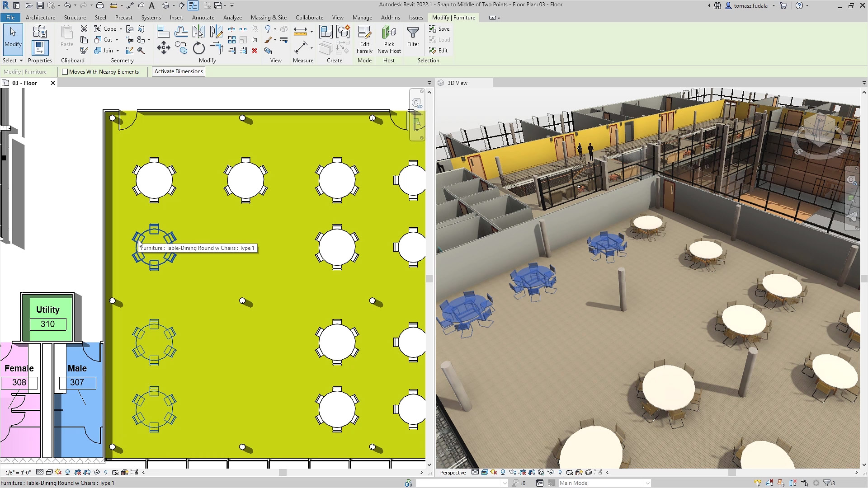Viewport: 868px width, 488px height.
Task: Expand the Select panel dropdown
Action: click(x=21, y=61)
